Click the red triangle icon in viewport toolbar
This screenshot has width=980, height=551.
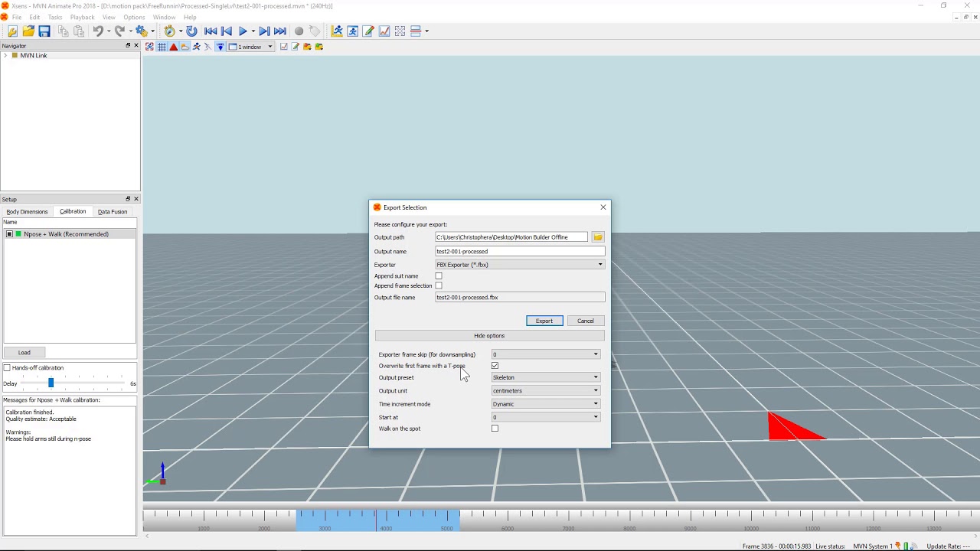tap(174, 47)
